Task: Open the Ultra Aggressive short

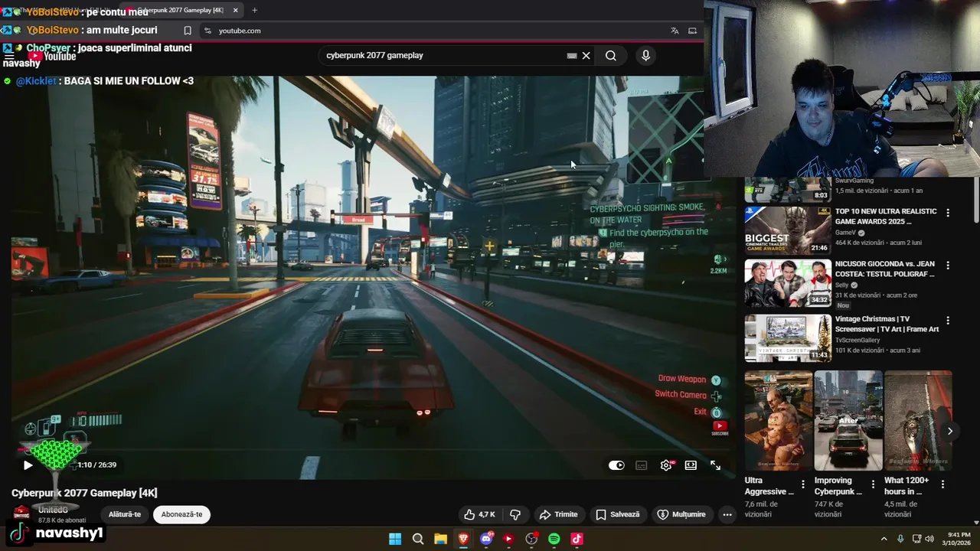Action: tap(779, 420)
